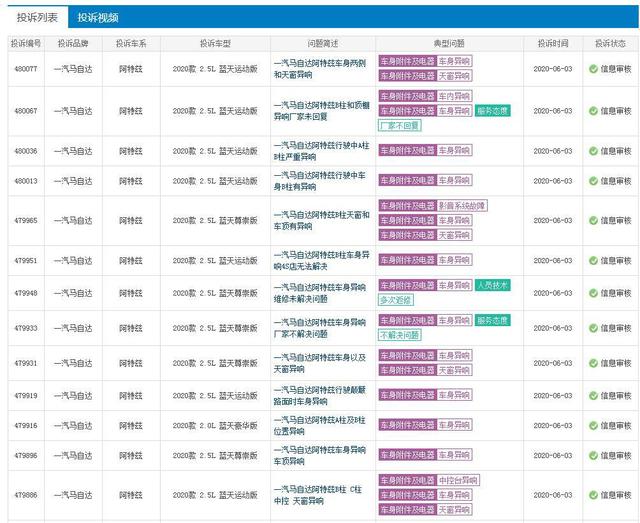Click 中控台异响 tag in row 479886
The height and width of the screenshot is (523, 640).
pos(458,480)
